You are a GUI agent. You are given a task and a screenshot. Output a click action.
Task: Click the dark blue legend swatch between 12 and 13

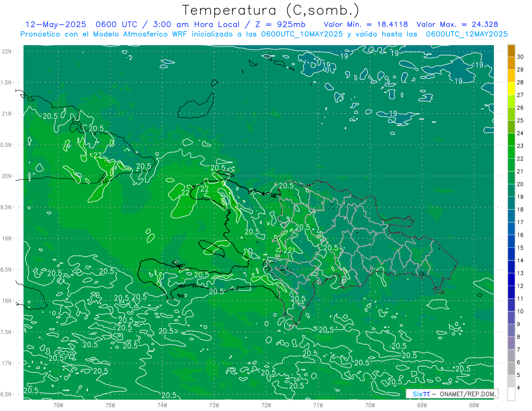click(x=511, y=279)
